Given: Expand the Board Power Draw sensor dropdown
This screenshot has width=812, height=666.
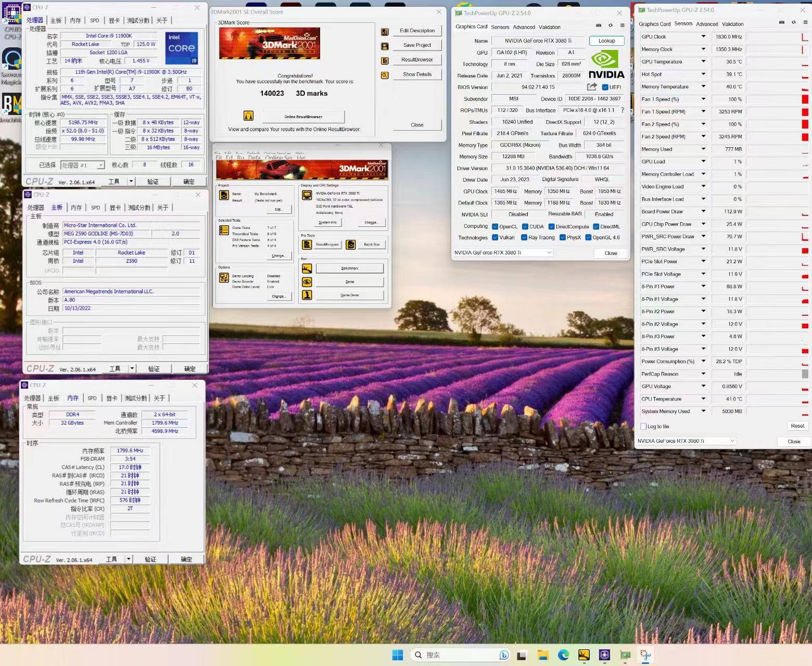Looking at the screenshot, I should coord(703,211).
